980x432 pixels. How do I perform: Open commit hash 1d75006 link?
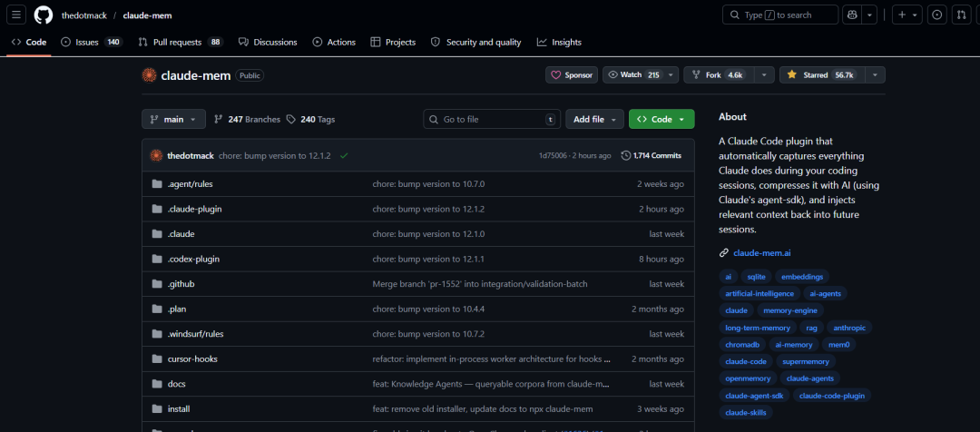coord(554,156)
